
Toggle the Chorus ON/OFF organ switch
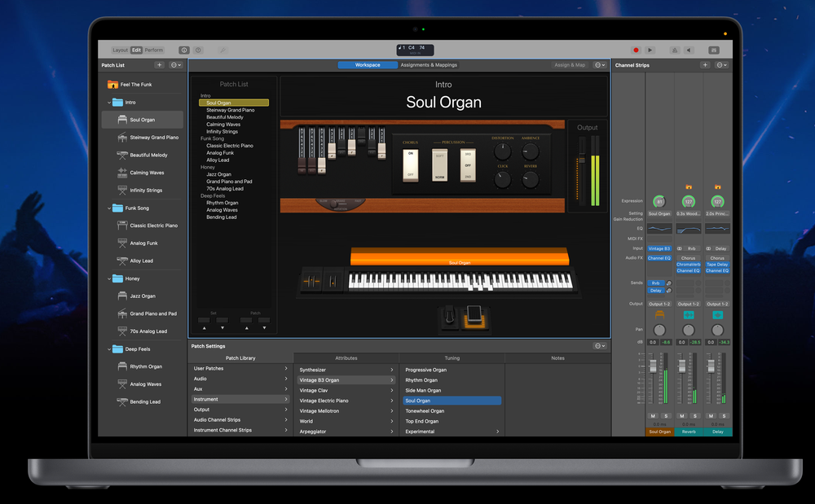coord(411,164)
